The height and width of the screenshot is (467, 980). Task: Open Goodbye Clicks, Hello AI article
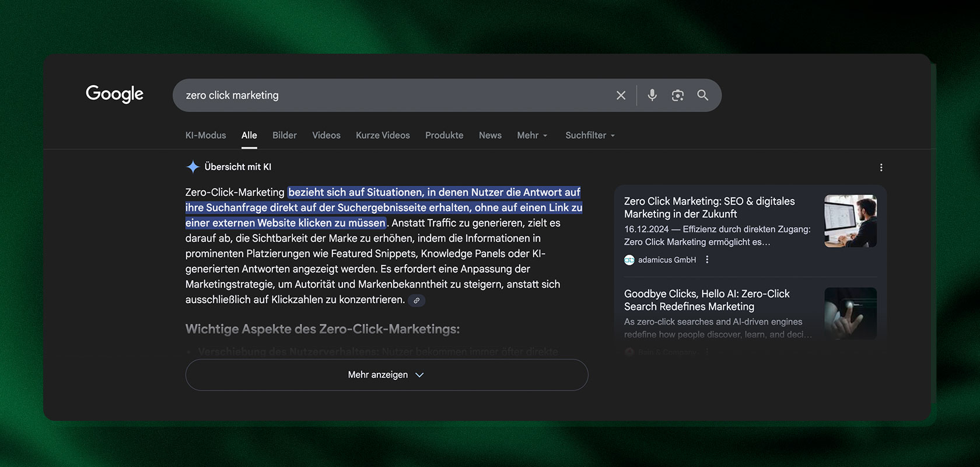pos(706,300)
